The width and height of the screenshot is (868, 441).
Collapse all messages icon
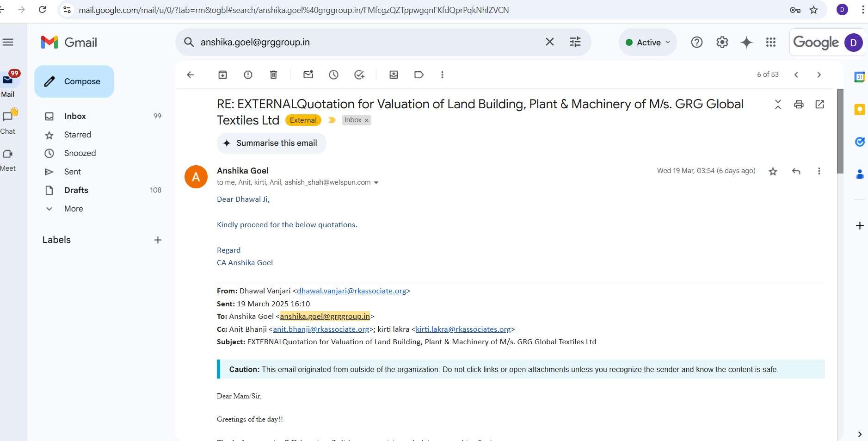point(778,105)
